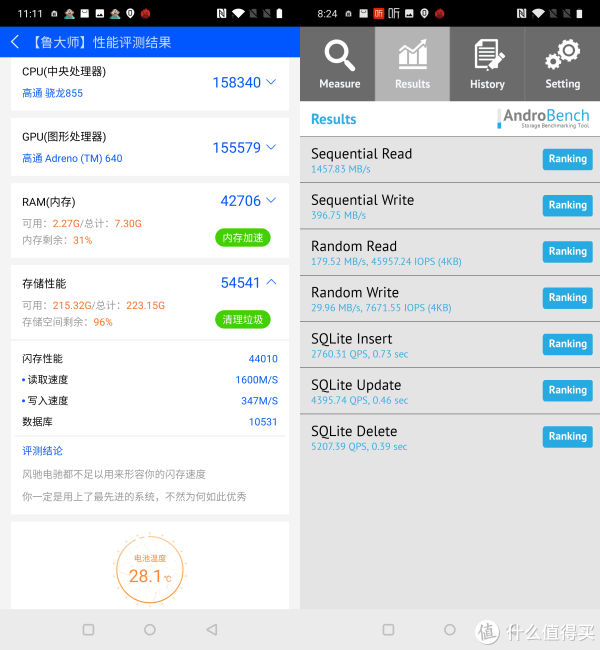Tap the 写入速度 value 347M/S

(259, 401)
